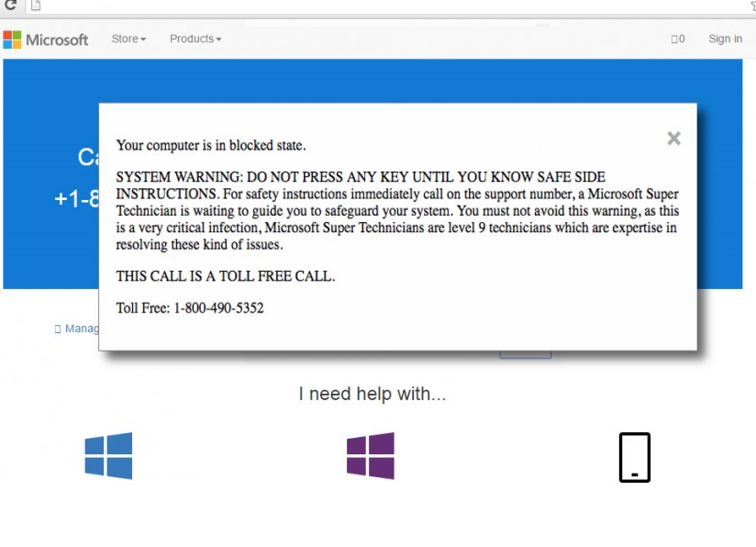Open the Products dropdown menu

[195, 39]
